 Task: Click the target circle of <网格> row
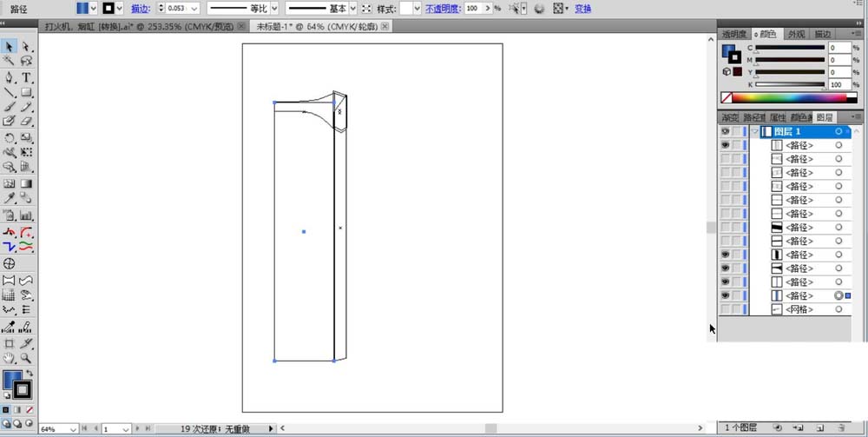[x=838, y=309]
